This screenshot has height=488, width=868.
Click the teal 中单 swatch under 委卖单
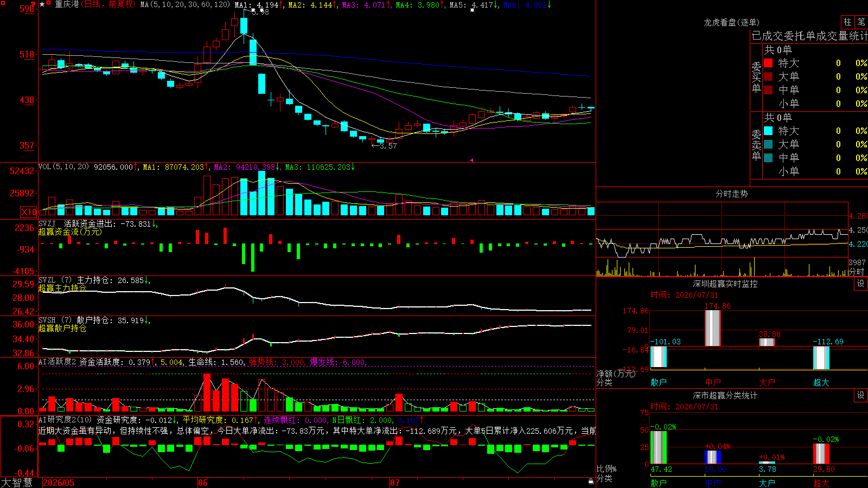point(768,158)
